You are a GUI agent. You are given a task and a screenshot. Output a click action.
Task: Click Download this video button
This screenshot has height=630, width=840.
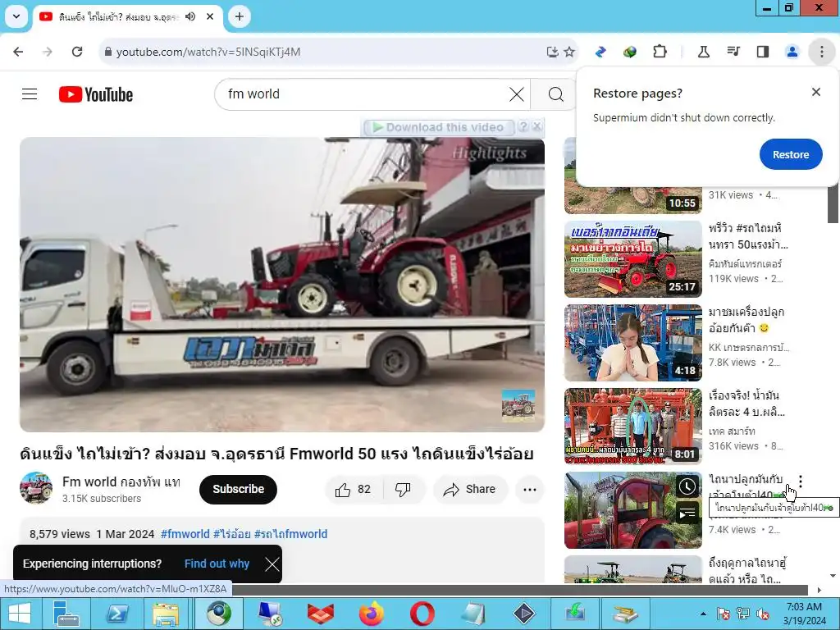tap(438, 127)
